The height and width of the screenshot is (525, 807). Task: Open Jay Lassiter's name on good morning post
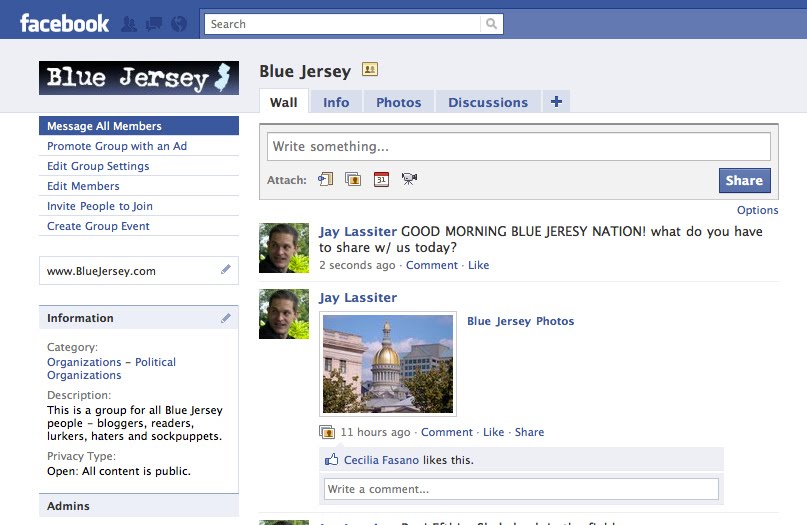point(358,232)
